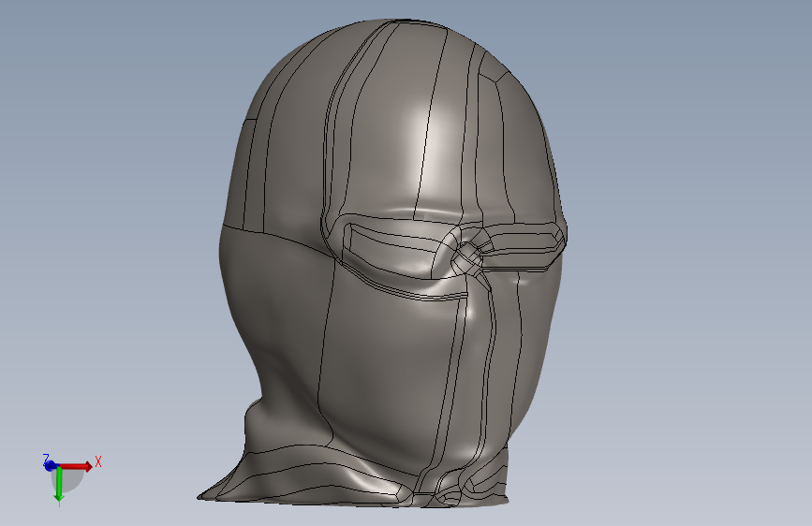This screenshot has width=812, height=526.
Task: Click the red X label beside the triad
Action: point(98,461)
